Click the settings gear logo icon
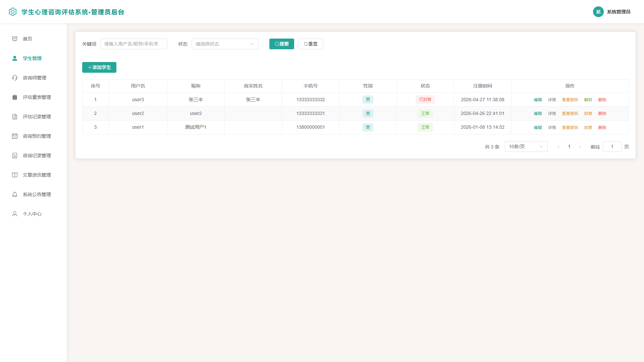 pyautogui.click(x=13, y=12)
